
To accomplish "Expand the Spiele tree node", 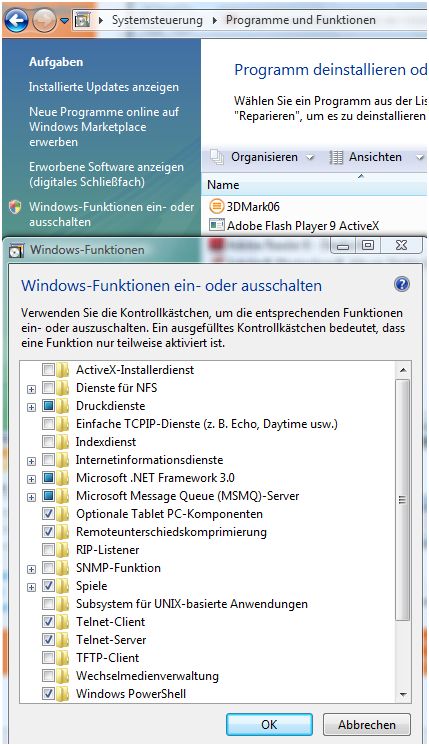I will tap(31, 587).
